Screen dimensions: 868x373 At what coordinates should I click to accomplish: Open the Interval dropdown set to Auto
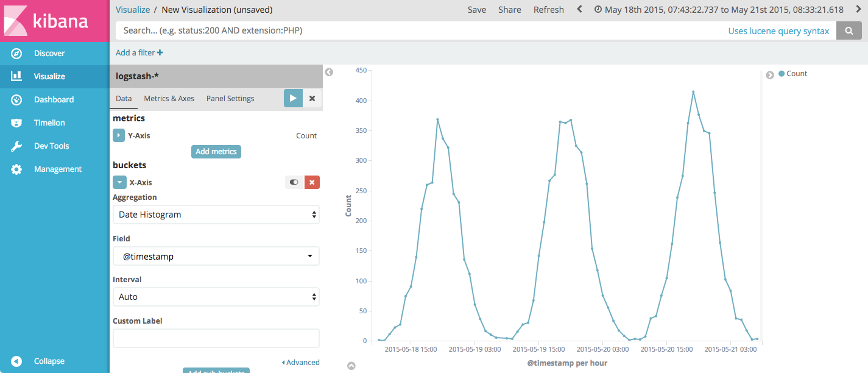click(x=216, y=297)
